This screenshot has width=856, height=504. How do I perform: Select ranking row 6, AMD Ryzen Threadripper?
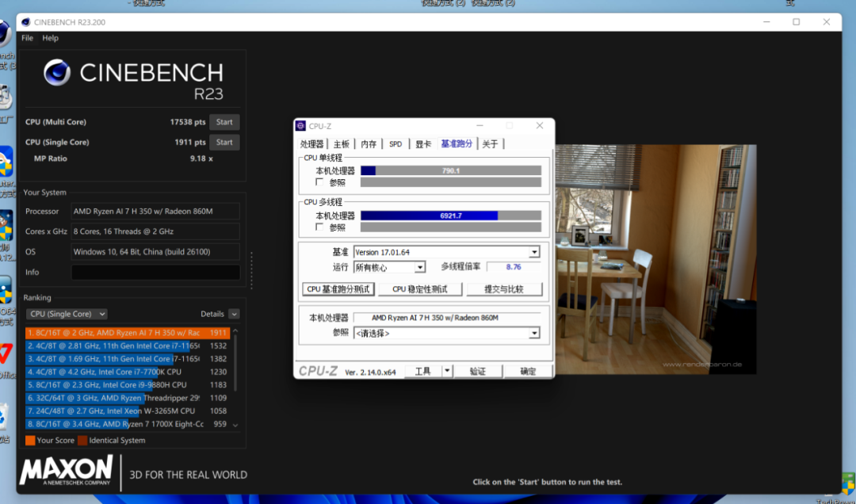point(127,398)
